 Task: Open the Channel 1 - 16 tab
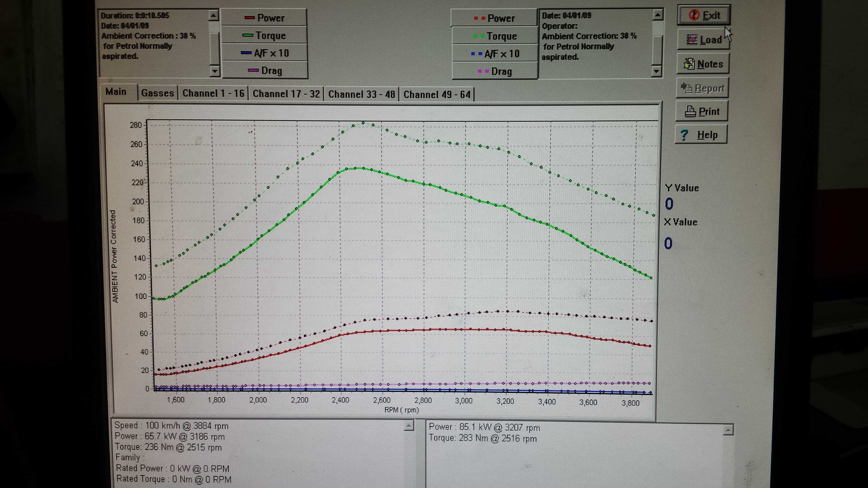pyautogui.click(x=213, y=93)
